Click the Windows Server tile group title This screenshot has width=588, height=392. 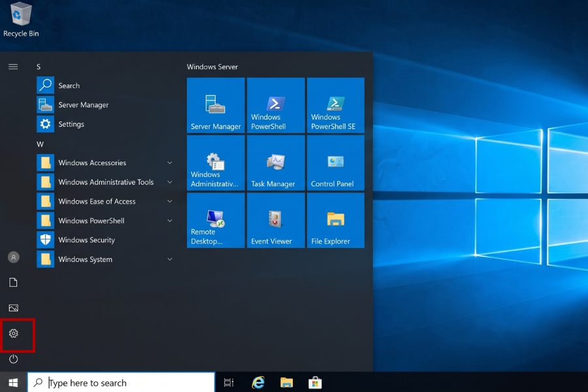pos(212,67)
